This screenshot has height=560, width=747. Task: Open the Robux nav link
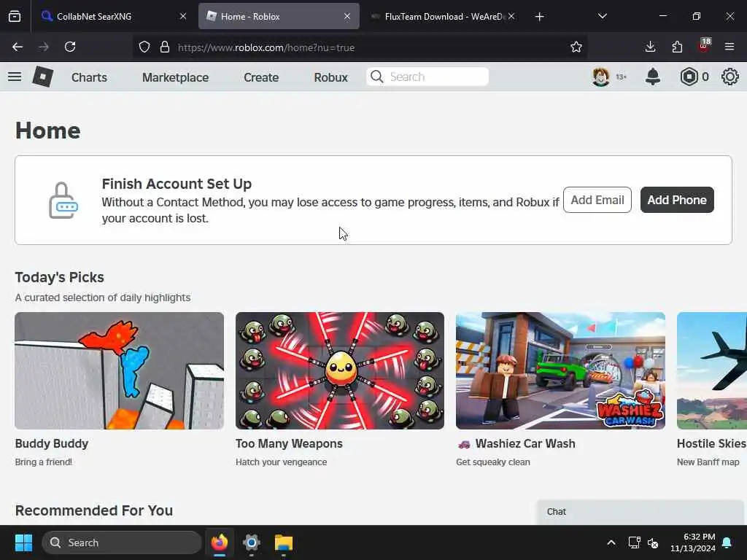(x=330, y=77)
